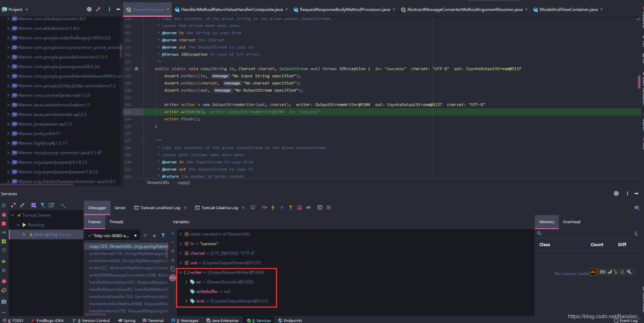Click the Step Out arrow icon
Screen dimensions: 644x323
click(290, 207)
